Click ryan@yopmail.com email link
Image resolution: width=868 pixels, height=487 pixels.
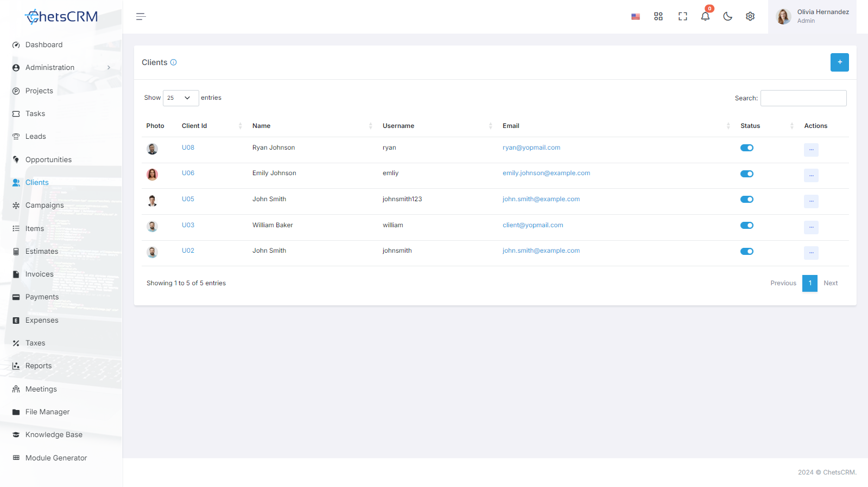pos(531,148)
